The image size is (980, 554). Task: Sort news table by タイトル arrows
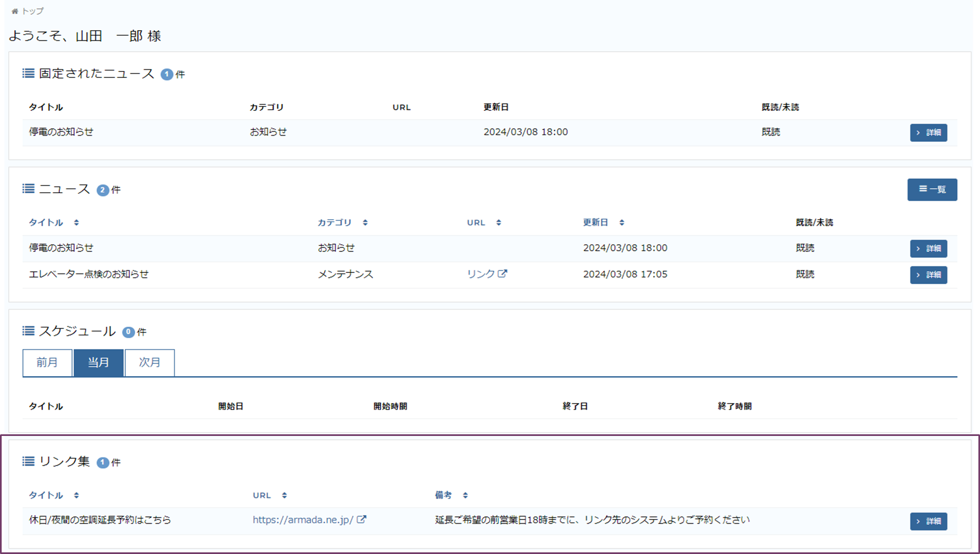point(76,222)
